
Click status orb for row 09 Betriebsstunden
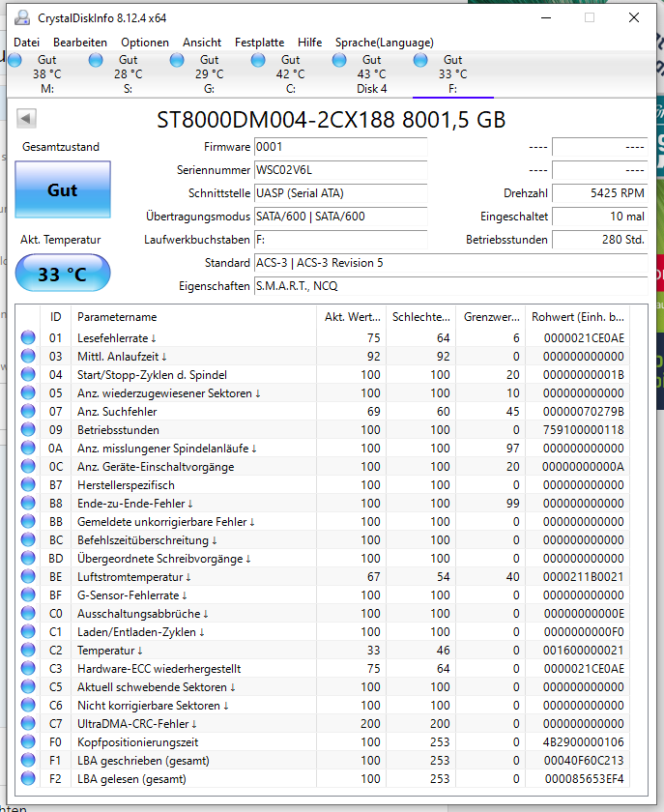pyautogui.click(x=28, y=430)
